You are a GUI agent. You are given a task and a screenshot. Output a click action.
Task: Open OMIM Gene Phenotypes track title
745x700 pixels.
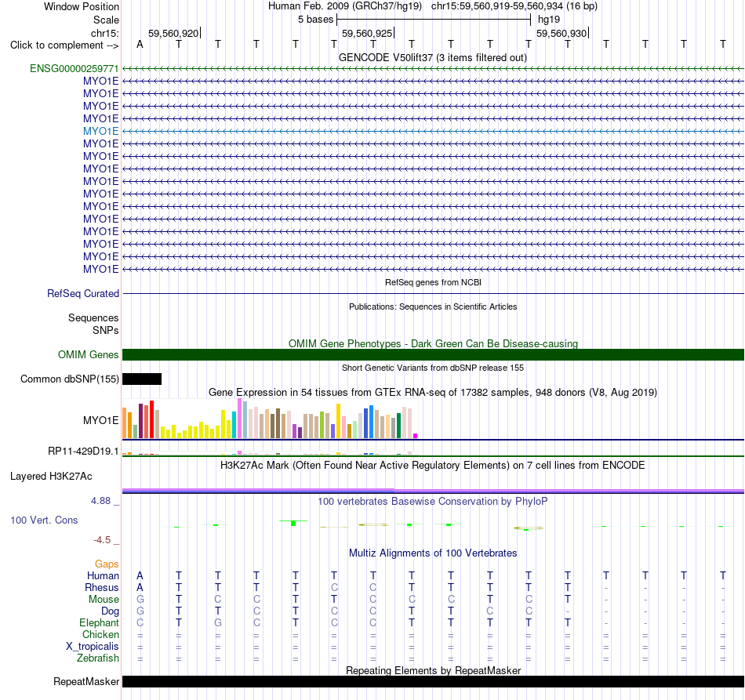click(434, 343)
